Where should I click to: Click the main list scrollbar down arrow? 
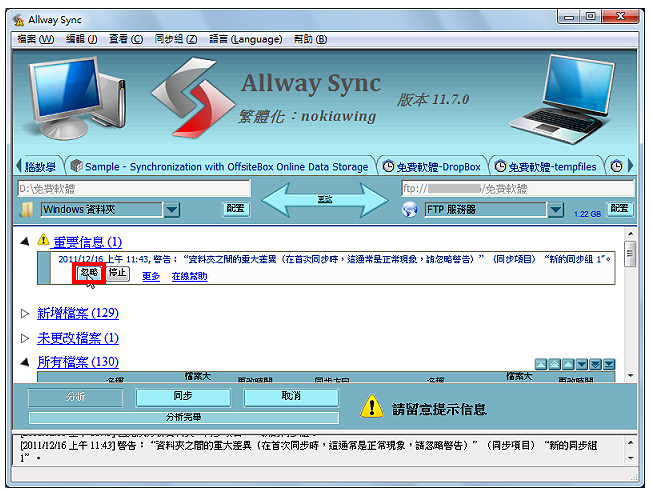point(630,376)
